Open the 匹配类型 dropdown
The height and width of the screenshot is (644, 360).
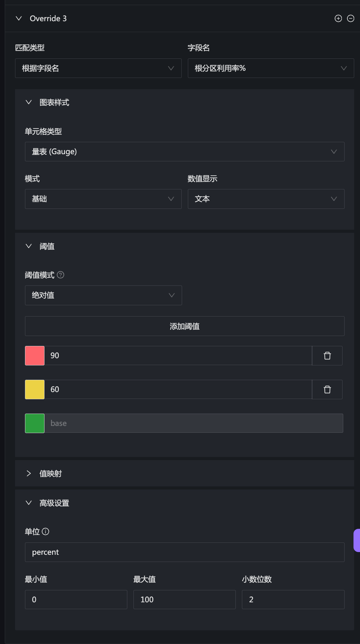click(98, 68)
